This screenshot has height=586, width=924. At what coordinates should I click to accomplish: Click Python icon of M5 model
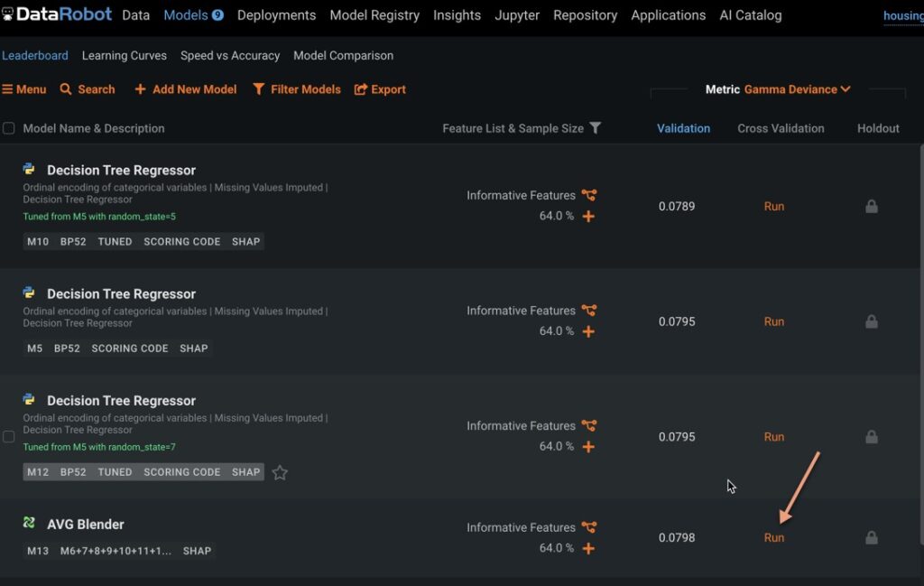(29, 293)
